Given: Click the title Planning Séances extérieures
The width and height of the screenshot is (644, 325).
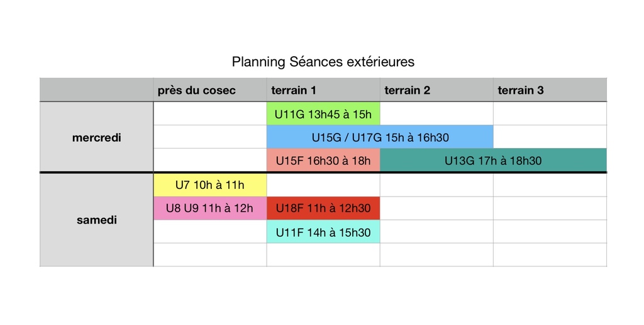Looking at the screenshot, I should pyautogui.click(x=323, y=62).
